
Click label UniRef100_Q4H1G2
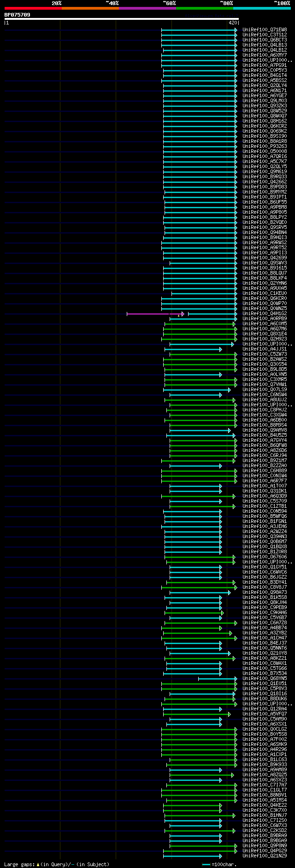click(x=265, y=314)
